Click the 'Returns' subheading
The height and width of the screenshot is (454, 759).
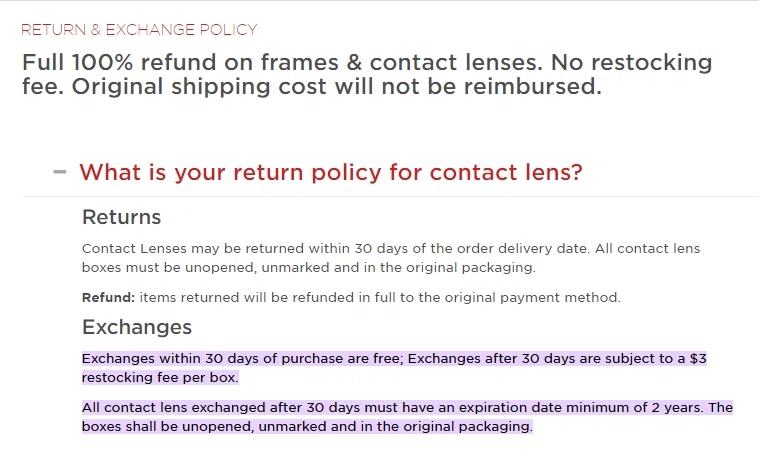click(x=121, y=217)
